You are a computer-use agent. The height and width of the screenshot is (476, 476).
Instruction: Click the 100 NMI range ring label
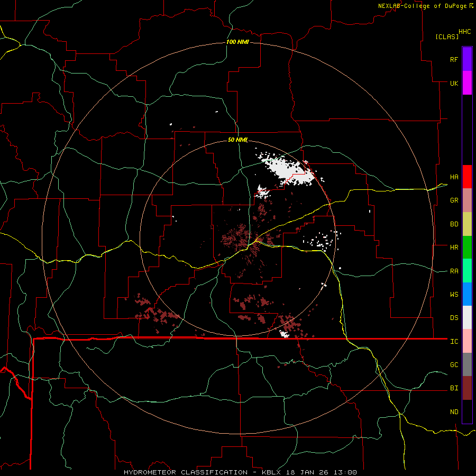[237, 42]
